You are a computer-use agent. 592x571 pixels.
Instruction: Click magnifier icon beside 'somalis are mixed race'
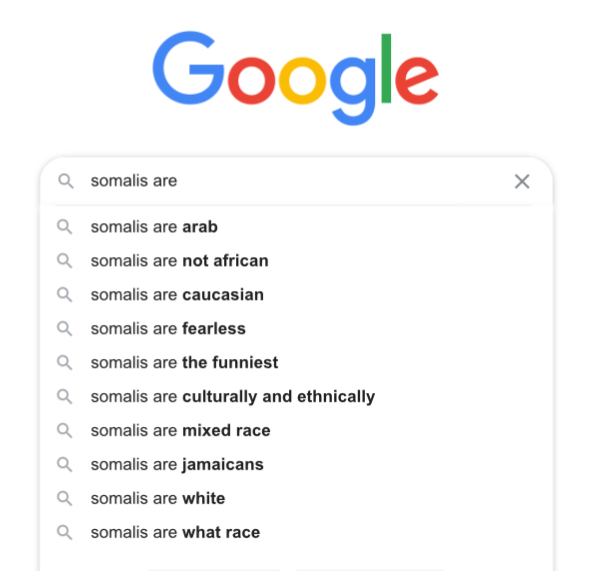pyautogui.click(x=65, y=431)
